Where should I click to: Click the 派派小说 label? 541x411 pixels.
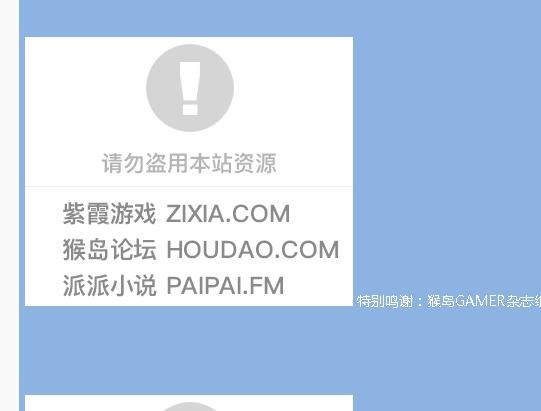coord(109,285)
